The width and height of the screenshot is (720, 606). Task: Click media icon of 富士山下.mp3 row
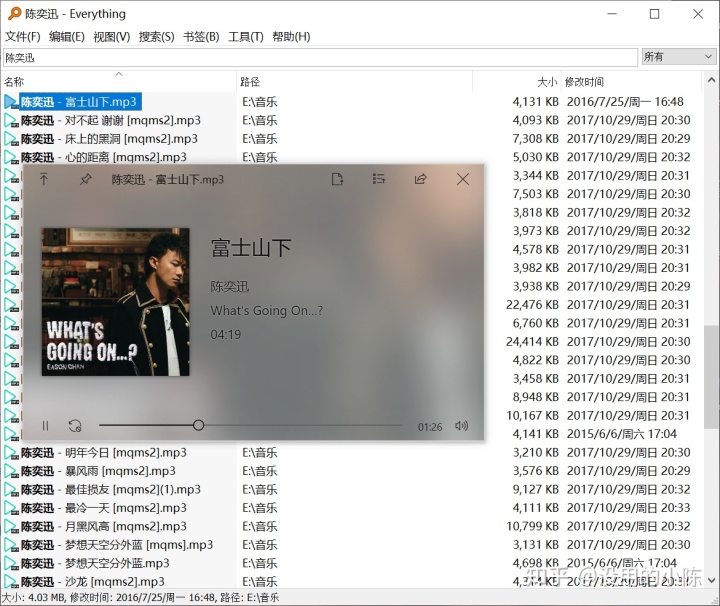point(11,102)
